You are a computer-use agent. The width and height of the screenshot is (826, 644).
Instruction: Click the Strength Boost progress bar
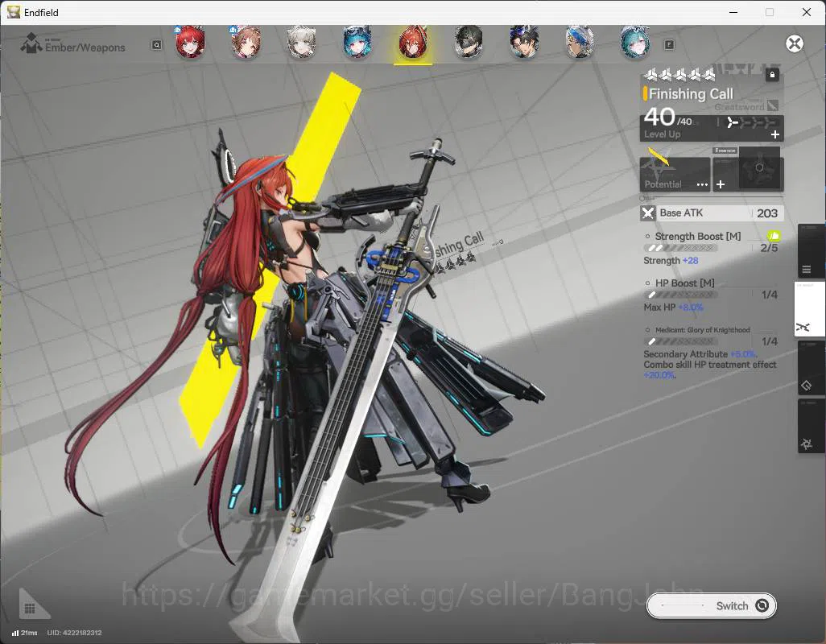coord(680,248)
